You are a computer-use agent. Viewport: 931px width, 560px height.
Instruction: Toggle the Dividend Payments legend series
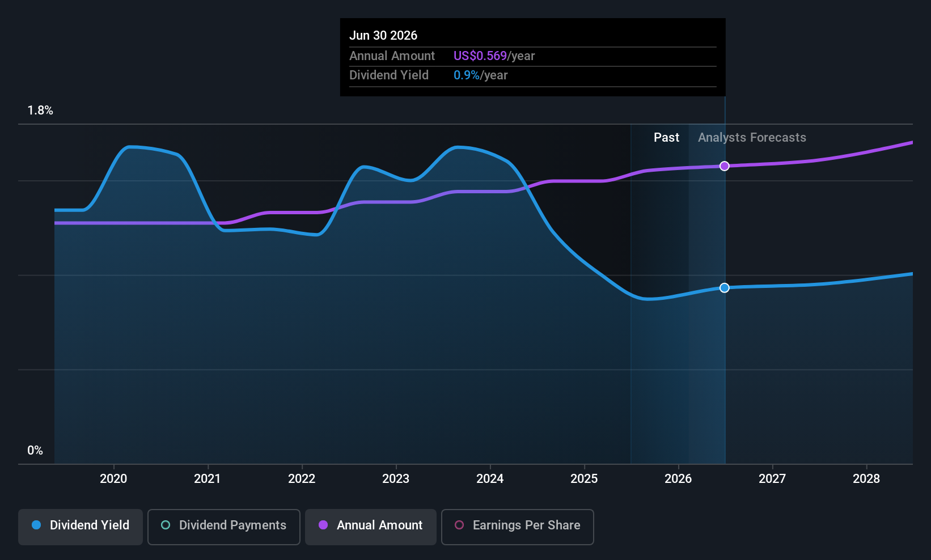[224, 527]
